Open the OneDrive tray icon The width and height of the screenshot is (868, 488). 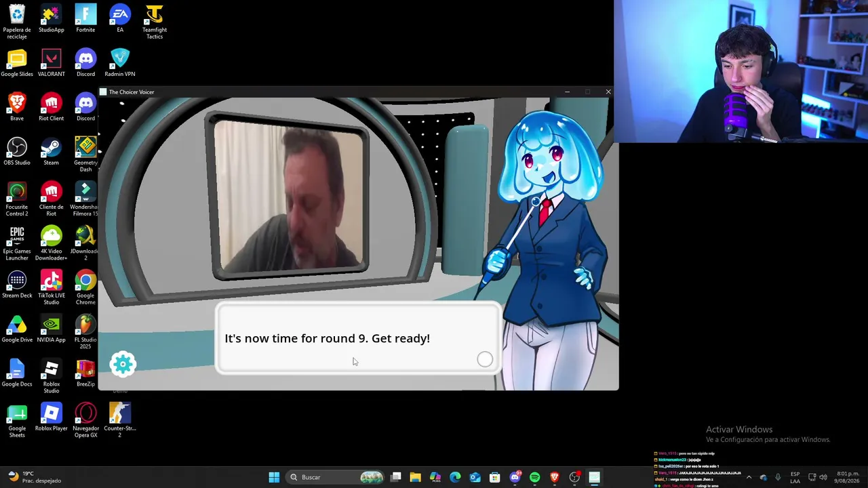click(x=763, y=477)
